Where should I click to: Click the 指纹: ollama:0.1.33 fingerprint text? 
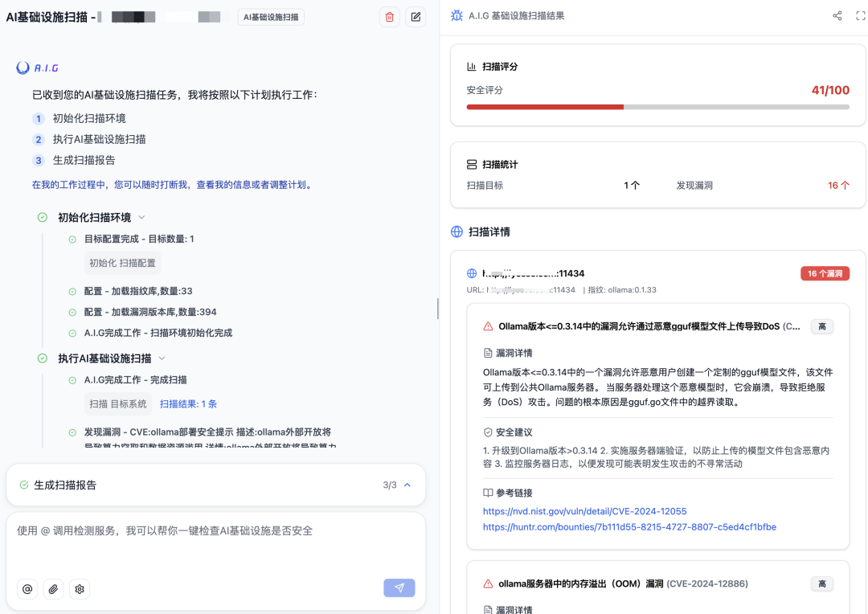(621, 289)
